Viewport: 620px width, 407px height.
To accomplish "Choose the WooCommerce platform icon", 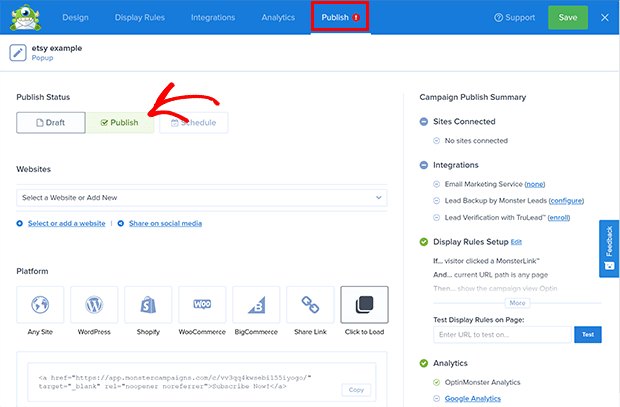I will [x=202, y=305].
